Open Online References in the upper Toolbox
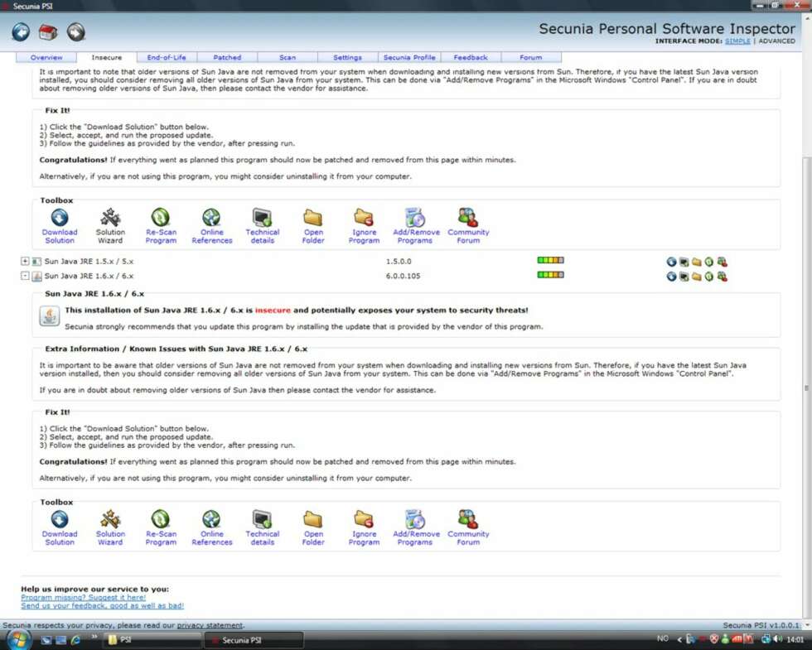 (x=212, y=226)
